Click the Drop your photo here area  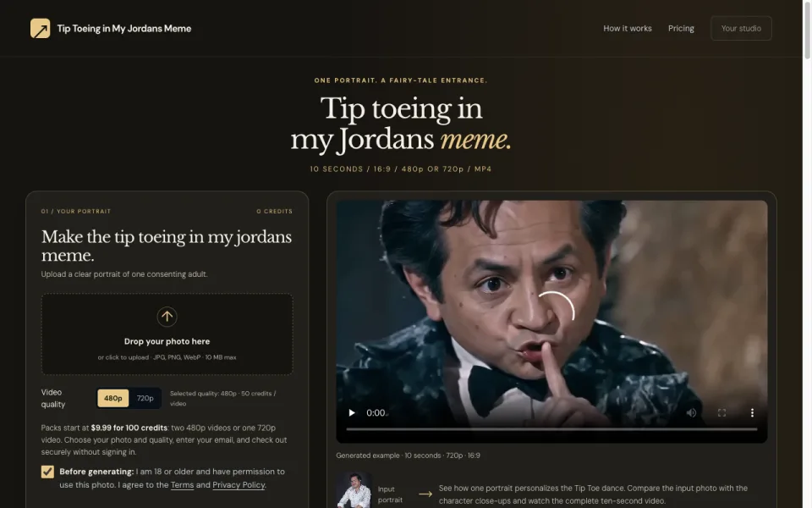click(x=167, y=334)
